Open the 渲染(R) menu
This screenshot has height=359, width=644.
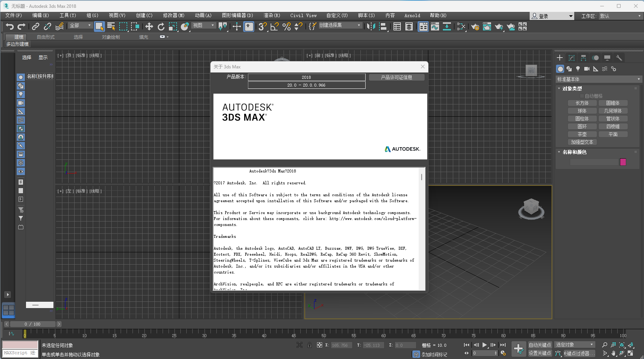(x=271, y=16)
